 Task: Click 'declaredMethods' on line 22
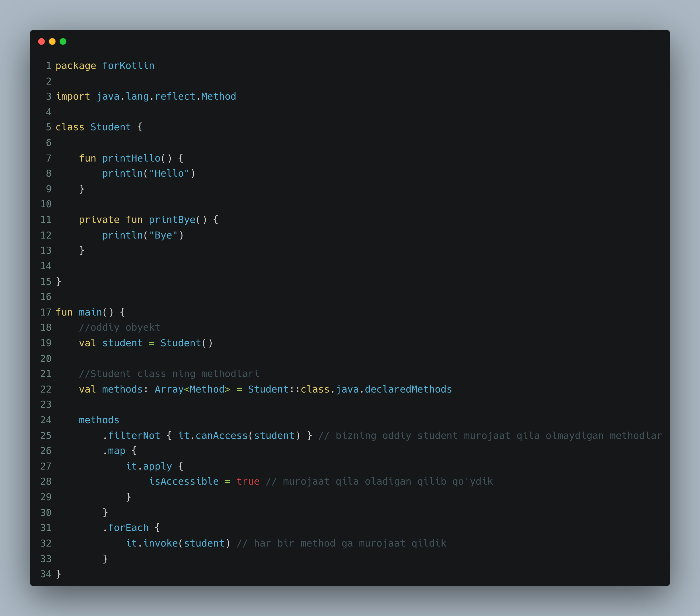(408, 389)
